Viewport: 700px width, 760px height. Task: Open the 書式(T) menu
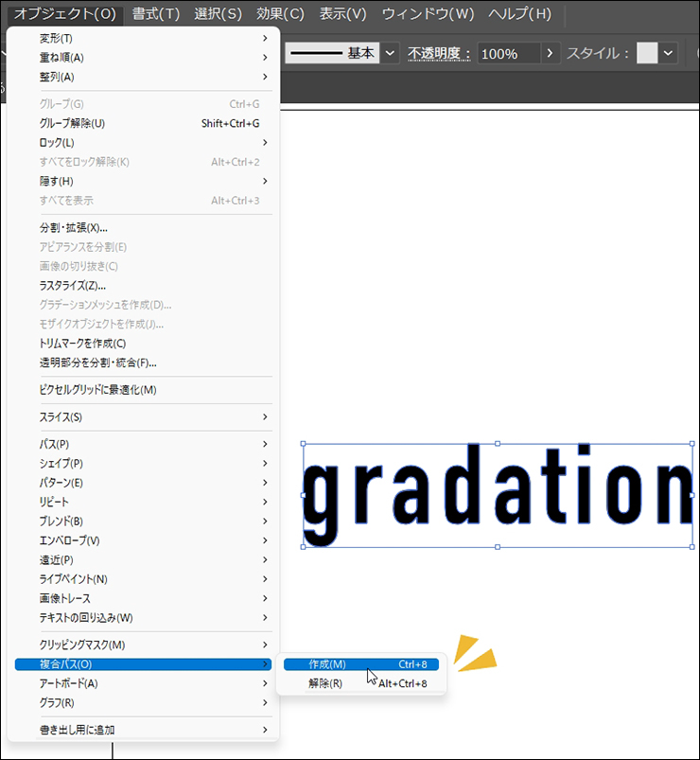click(156, 13)
